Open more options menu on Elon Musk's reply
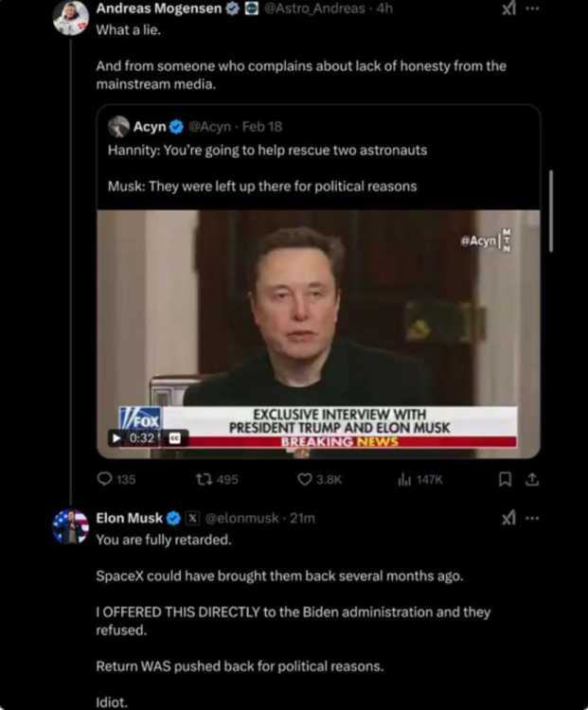 click(x=532, y=518)
